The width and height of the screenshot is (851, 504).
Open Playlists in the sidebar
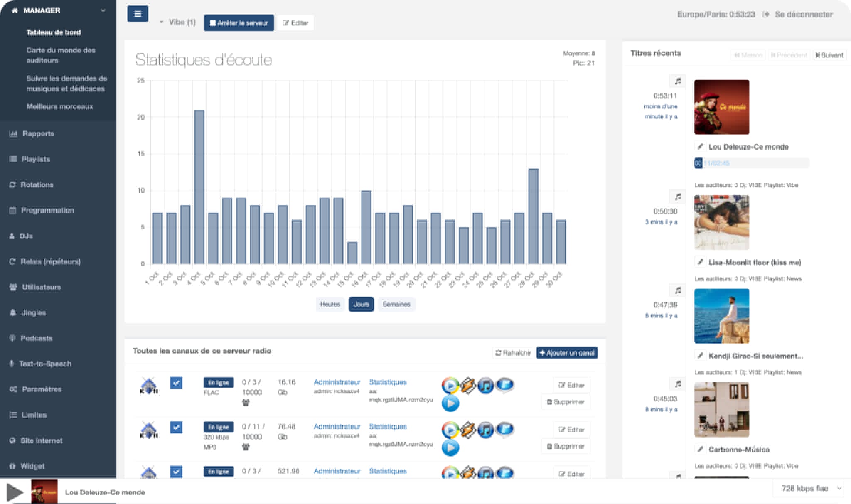(36, 159)
